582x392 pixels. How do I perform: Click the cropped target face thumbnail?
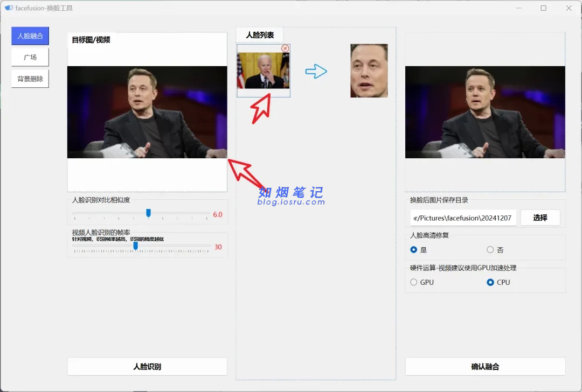coord(369,71)
